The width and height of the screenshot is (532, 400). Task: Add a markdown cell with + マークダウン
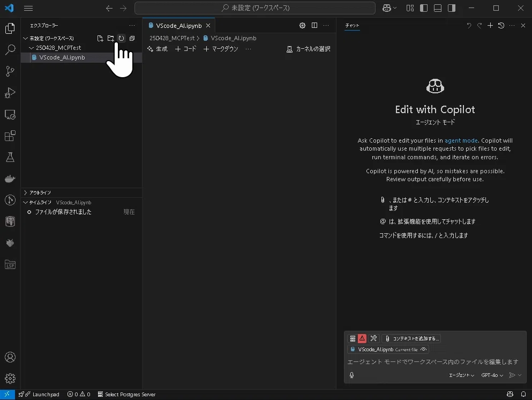click(221, 49)
